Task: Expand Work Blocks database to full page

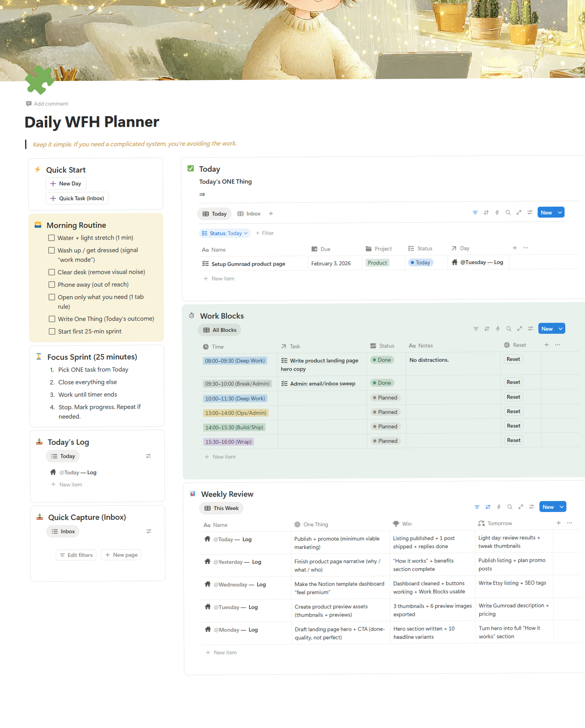Action: [x=519, y=329]
